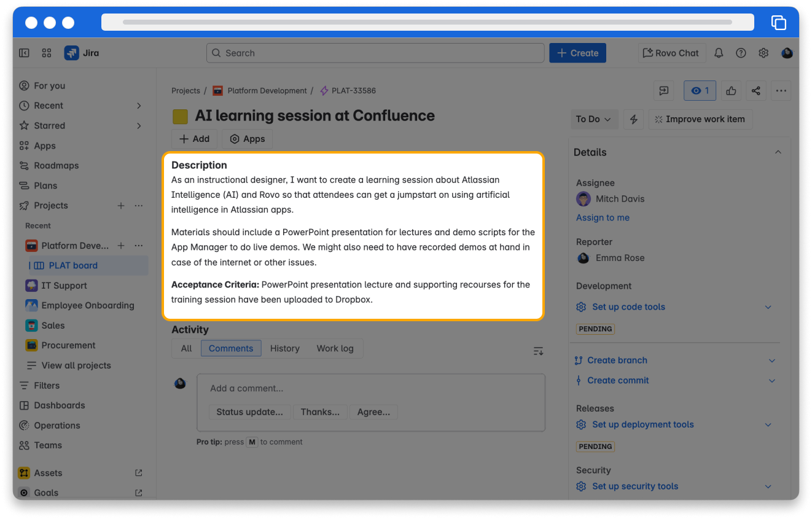Click Status update... quick reply
The width and height of the screenshot is (812, 519).
click(250, 412)
